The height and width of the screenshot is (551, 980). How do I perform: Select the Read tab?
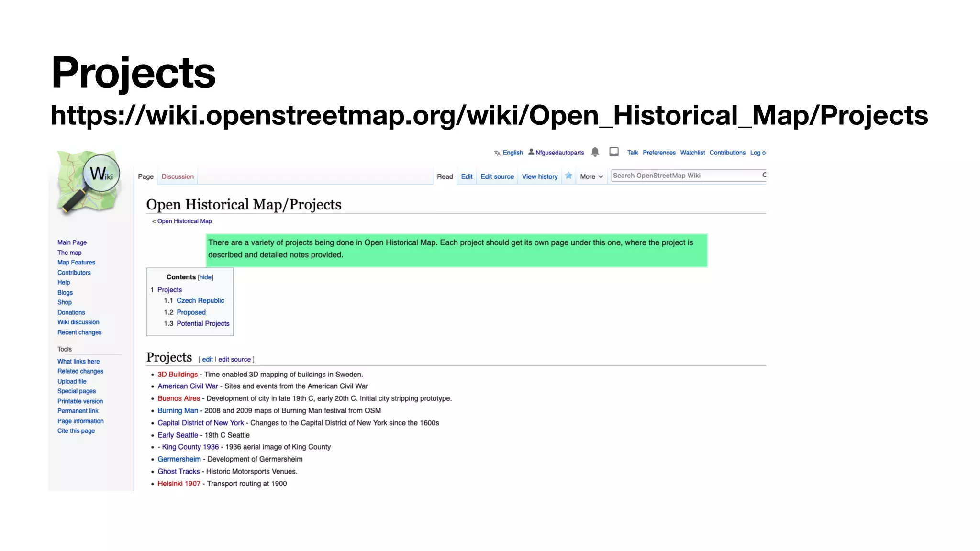pyautogui.click(x=445, y=176)
